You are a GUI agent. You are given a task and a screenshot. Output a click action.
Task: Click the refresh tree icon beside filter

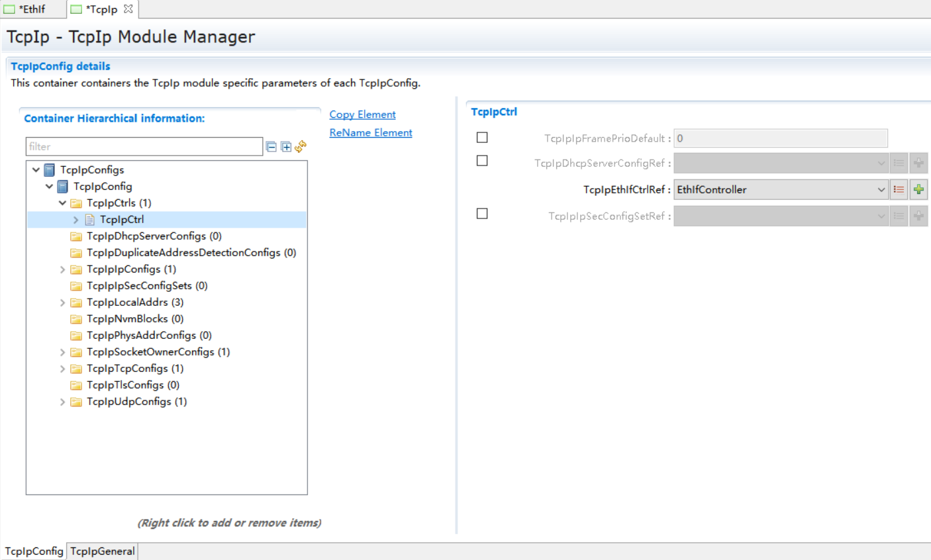301,146
